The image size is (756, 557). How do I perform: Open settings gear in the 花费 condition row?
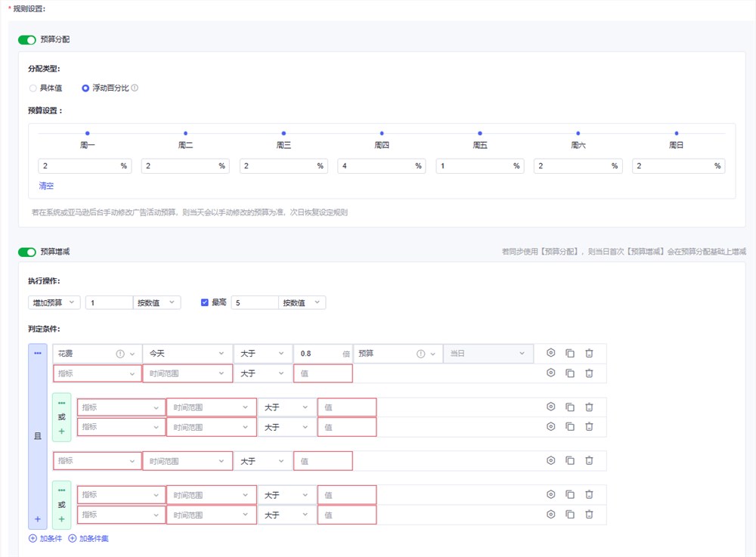[x=551, y=353]
